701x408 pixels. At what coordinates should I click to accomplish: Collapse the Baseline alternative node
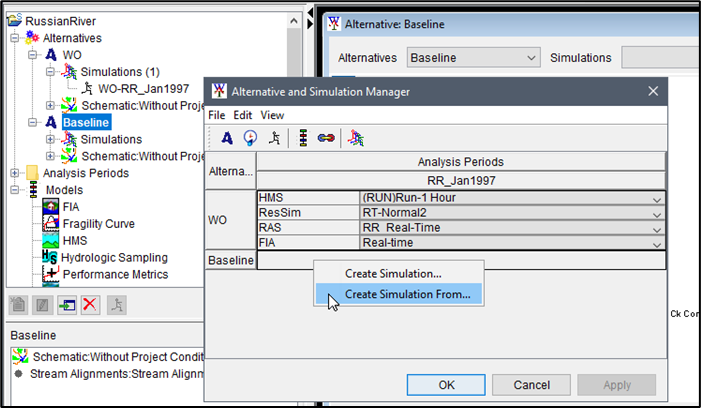[x=33, y=122]
